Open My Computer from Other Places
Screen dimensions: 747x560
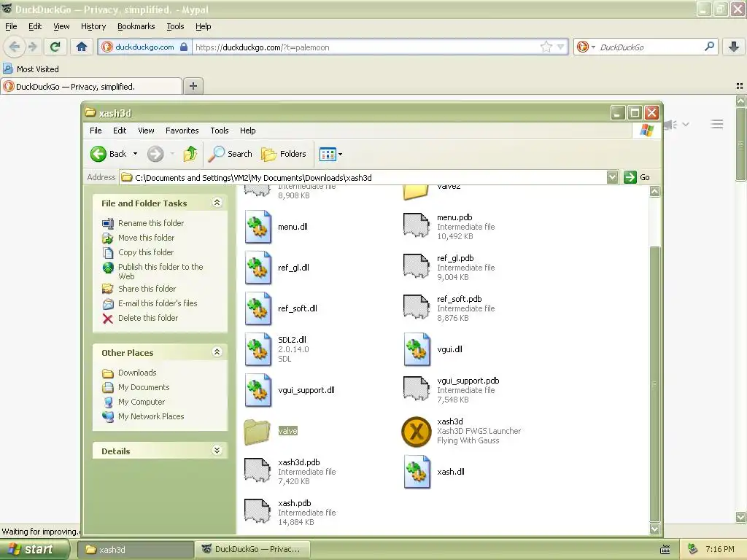(142, 402)
